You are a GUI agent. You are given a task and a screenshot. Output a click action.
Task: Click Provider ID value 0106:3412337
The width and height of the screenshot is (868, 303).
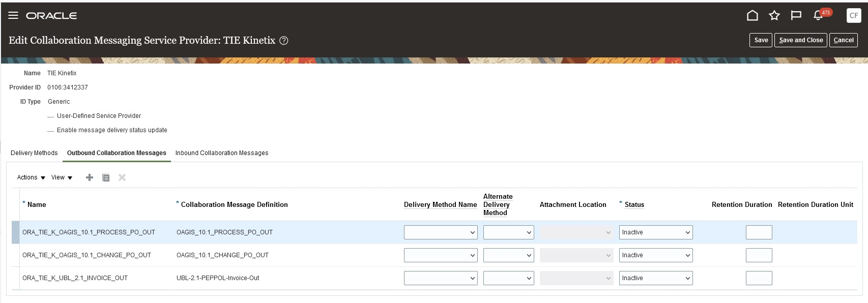tap(68, 87)
